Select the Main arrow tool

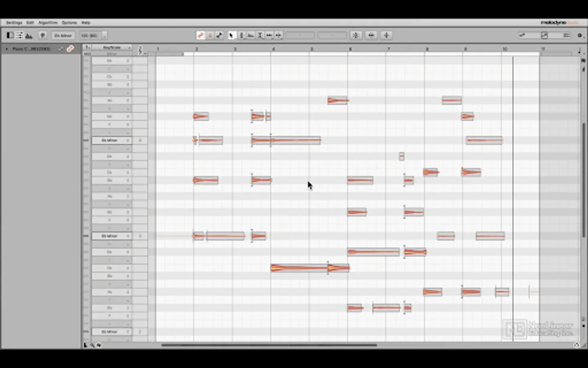click(x=232, y=36)
